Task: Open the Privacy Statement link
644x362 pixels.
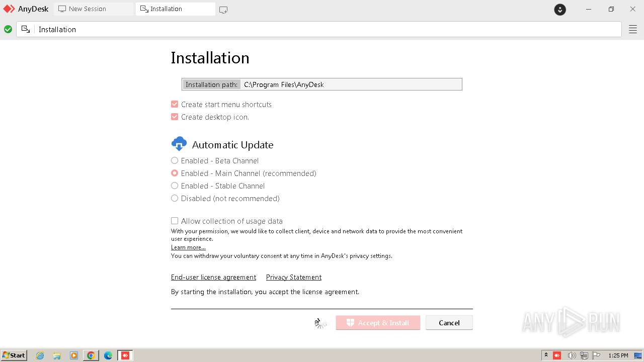Action: coord(294,277)
